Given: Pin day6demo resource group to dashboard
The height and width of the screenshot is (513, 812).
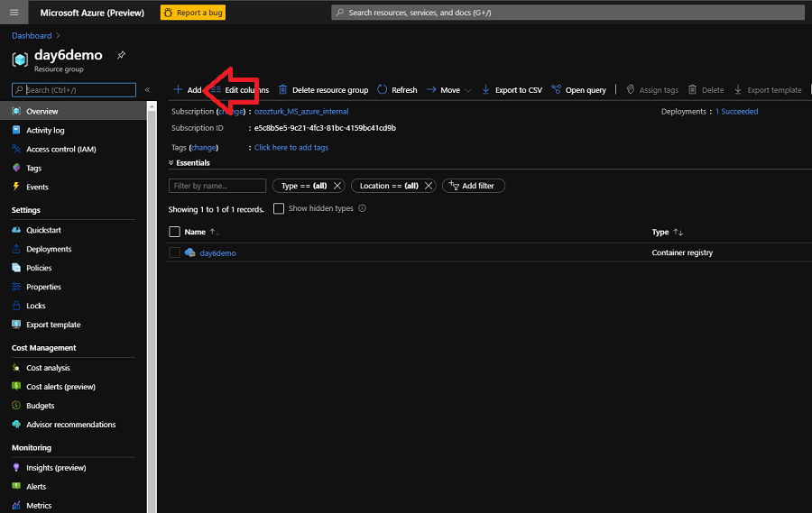Looking at the screenshot, I should tap(121, 55).
